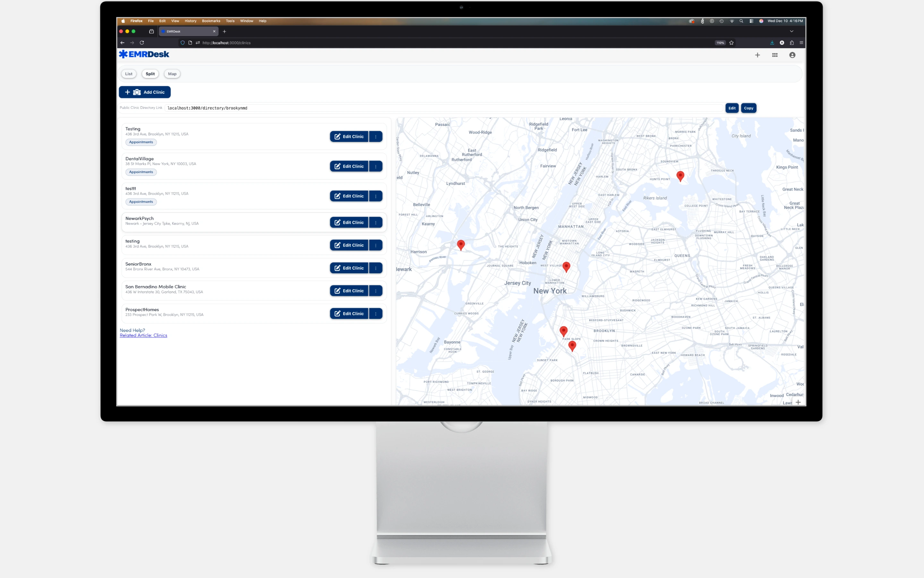Open the Firefox File menu
The width and height of the screenshot is (924, 578).
point(151,21)
